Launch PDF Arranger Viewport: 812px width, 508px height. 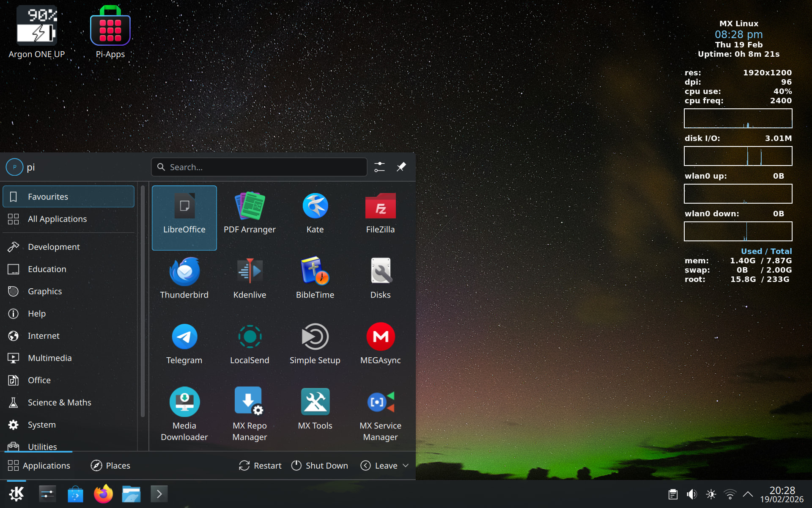click(x=250, y=212)
